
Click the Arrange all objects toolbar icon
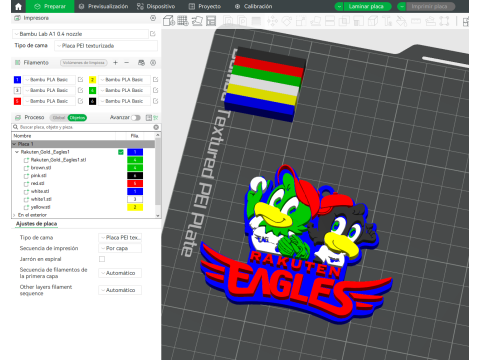211,21
